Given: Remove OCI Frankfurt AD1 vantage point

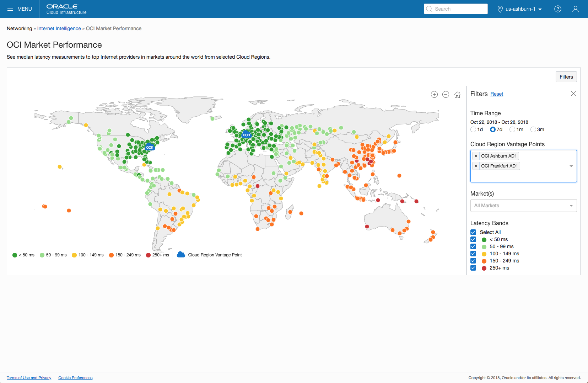Looking at the screenshot, I should point(476,166).
